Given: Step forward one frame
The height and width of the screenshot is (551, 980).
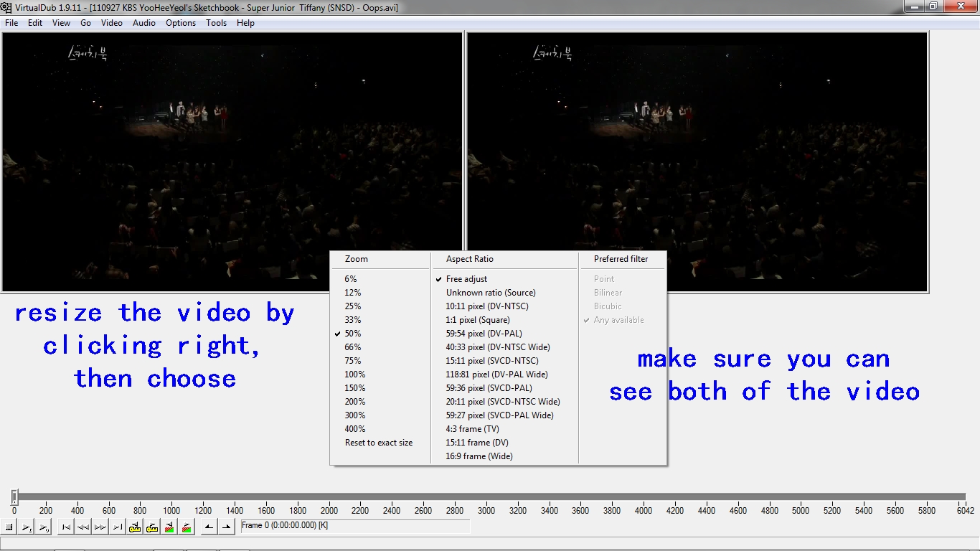Looking at the screenshot, I should 100,527.
